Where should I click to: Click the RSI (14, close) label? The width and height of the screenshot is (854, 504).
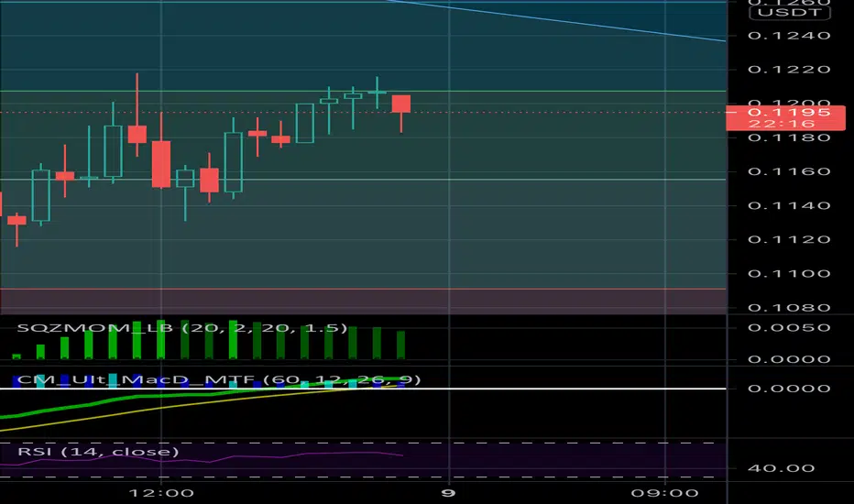point(98,452)
